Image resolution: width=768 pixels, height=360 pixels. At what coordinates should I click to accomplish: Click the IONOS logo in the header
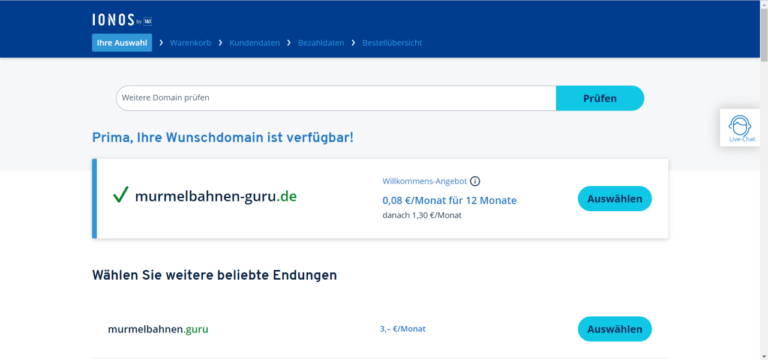pyautogui.click(x=122, y=20)
